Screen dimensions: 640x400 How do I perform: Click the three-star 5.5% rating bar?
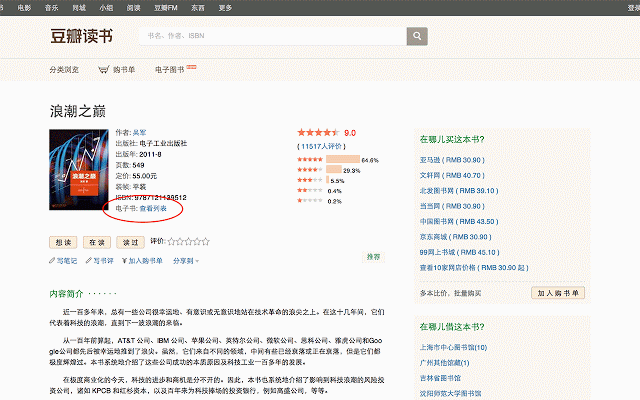327,180
